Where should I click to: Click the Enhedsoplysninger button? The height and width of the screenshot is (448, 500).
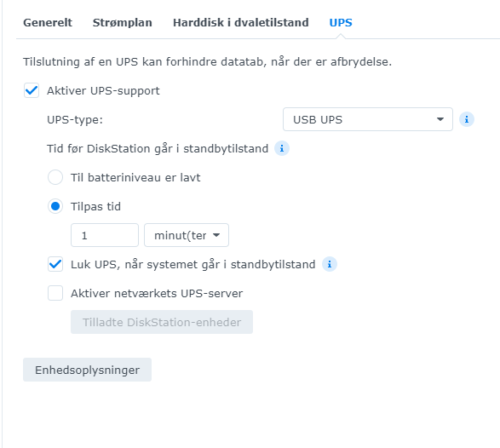pyautogui.click(x=87, y=370)
